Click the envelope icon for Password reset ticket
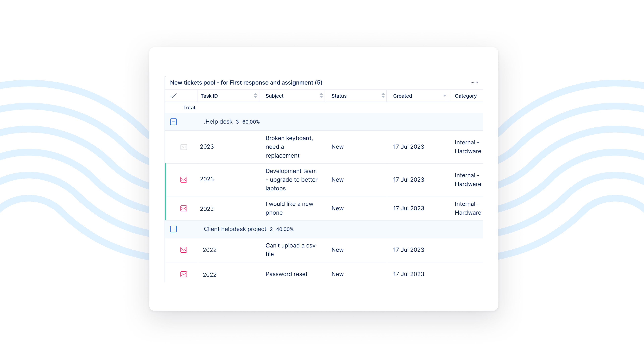Screen dimensions: 644x361 pyautogui.click(x=184, y=274)
